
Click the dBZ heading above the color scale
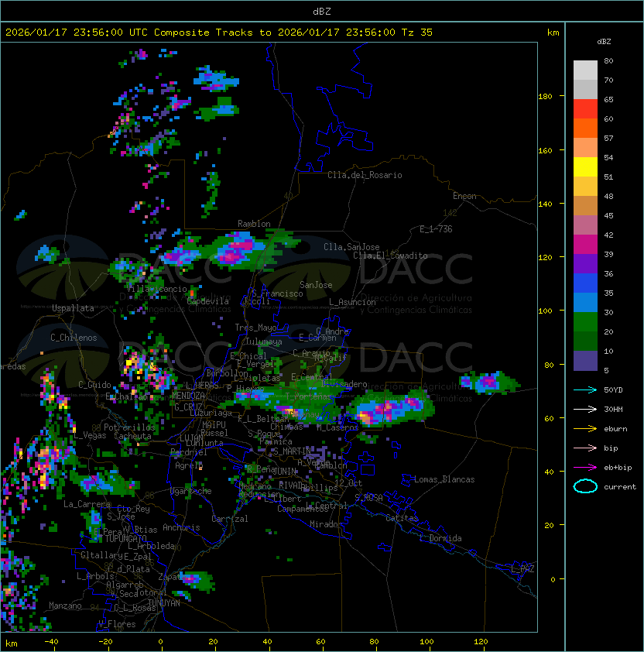pos(604,42)
